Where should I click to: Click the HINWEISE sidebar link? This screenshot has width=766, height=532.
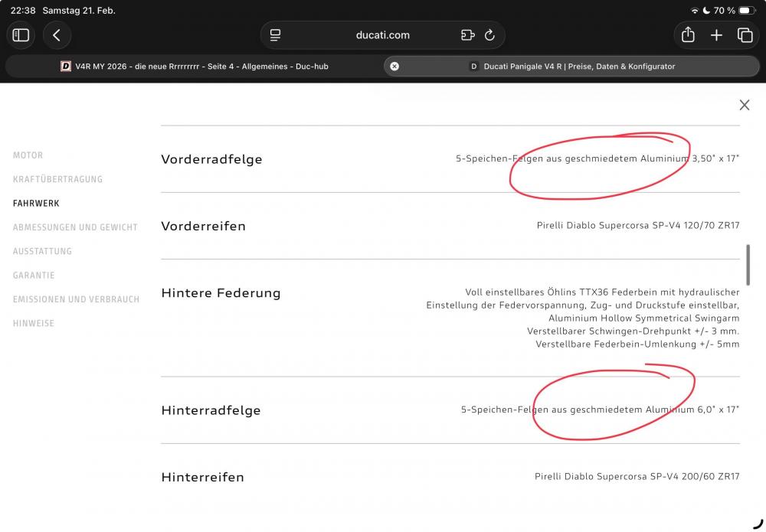pyautogui.click(x=34, y=324)
